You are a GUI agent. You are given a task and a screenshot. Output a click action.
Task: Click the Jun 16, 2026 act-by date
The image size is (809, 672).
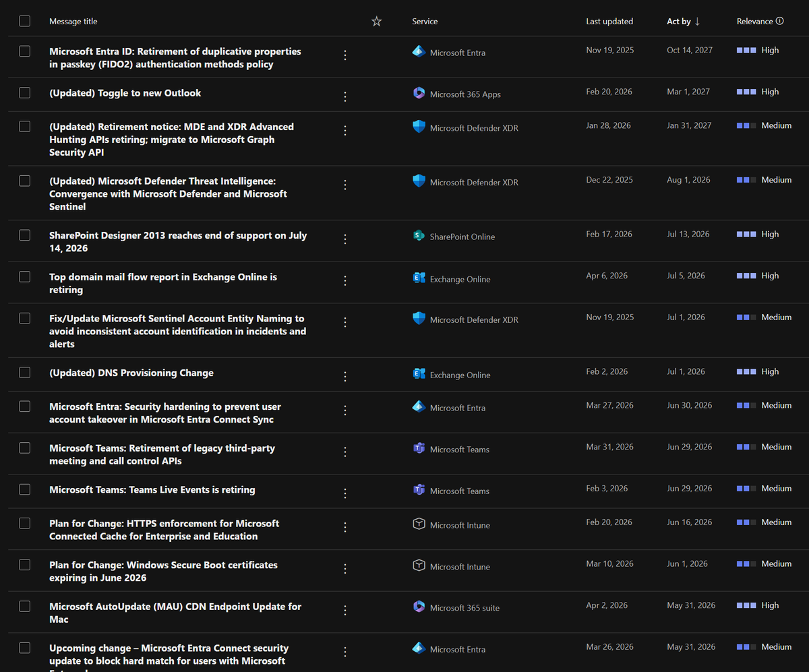[690, 522]
